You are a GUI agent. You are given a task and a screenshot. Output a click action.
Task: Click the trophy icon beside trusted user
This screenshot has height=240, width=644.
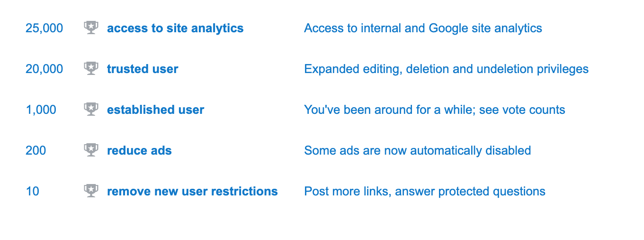pos(91,69)
